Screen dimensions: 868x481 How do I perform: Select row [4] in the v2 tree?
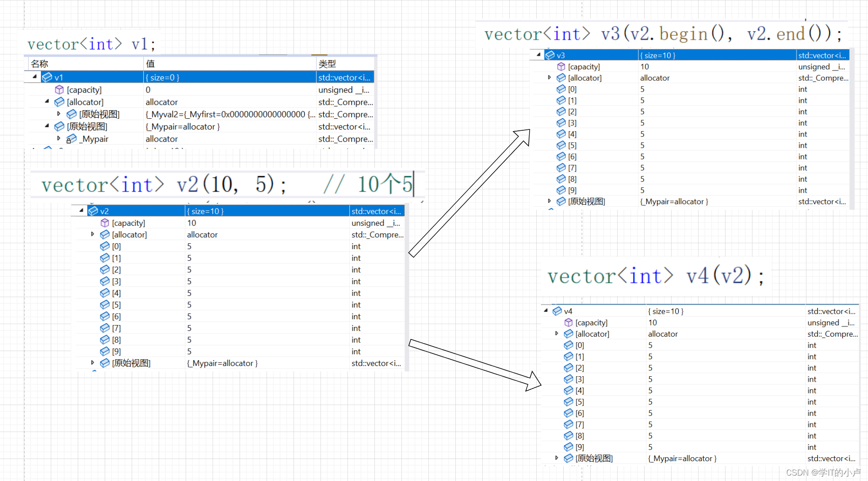tap(240, 293)
